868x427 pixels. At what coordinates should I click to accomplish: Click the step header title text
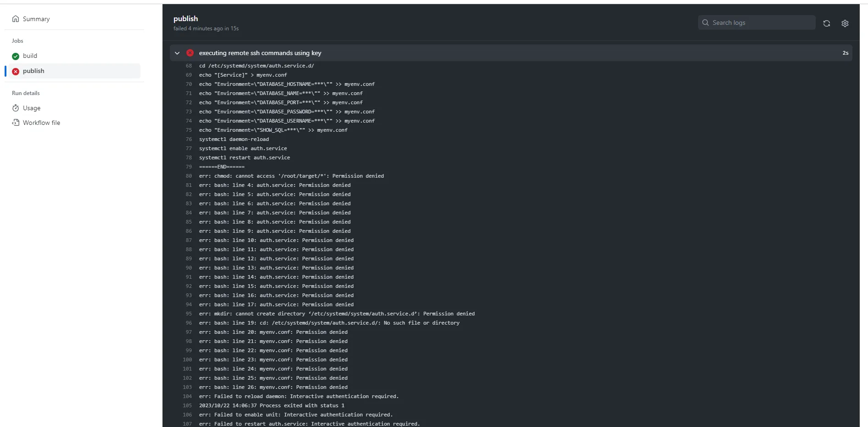coord(260,53)
